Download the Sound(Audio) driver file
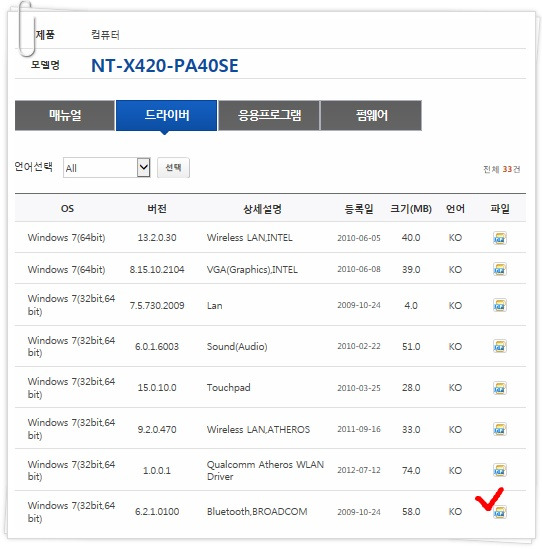Screen dimensions: 542x549 (500, 346)
